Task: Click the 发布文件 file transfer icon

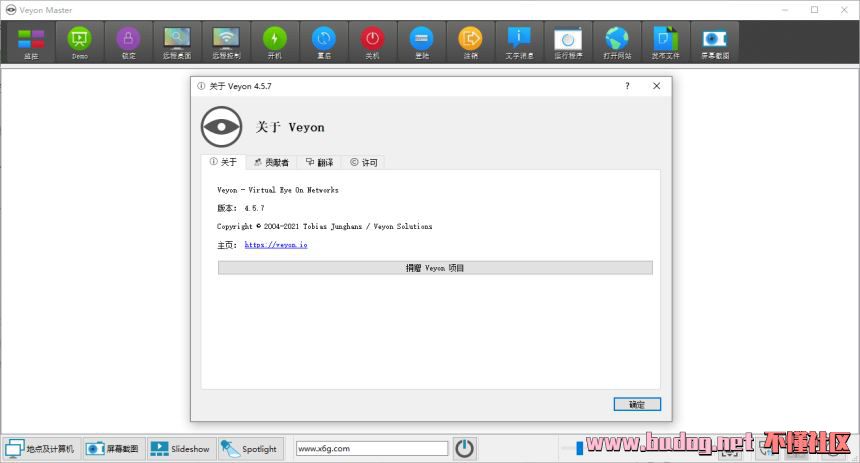Action: pos(666,43)
